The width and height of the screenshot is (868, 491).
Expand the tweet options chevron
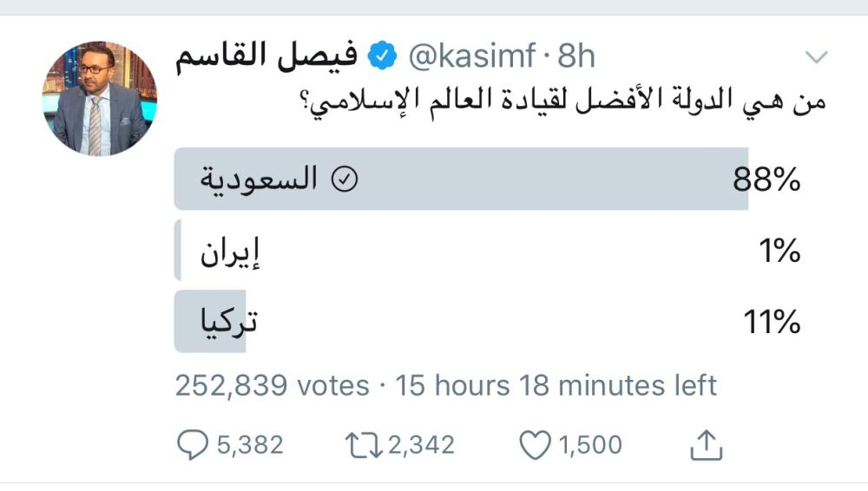817,58
